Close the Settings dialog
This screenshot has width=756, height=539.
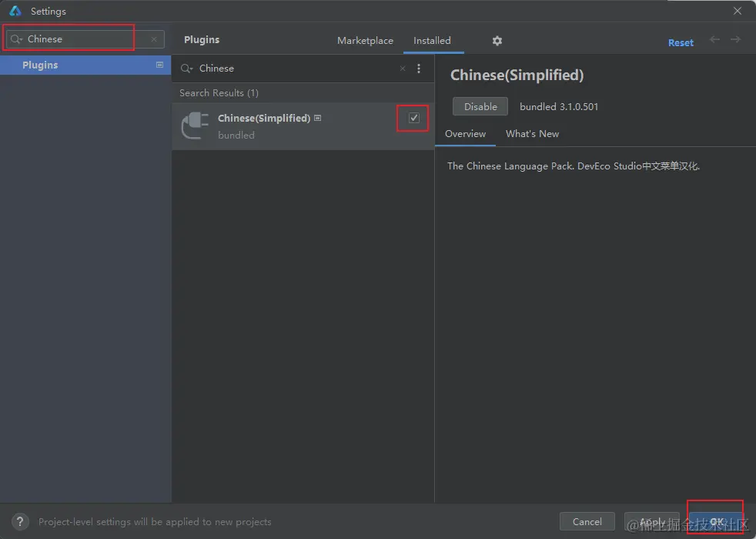click(x=738, y=11)
